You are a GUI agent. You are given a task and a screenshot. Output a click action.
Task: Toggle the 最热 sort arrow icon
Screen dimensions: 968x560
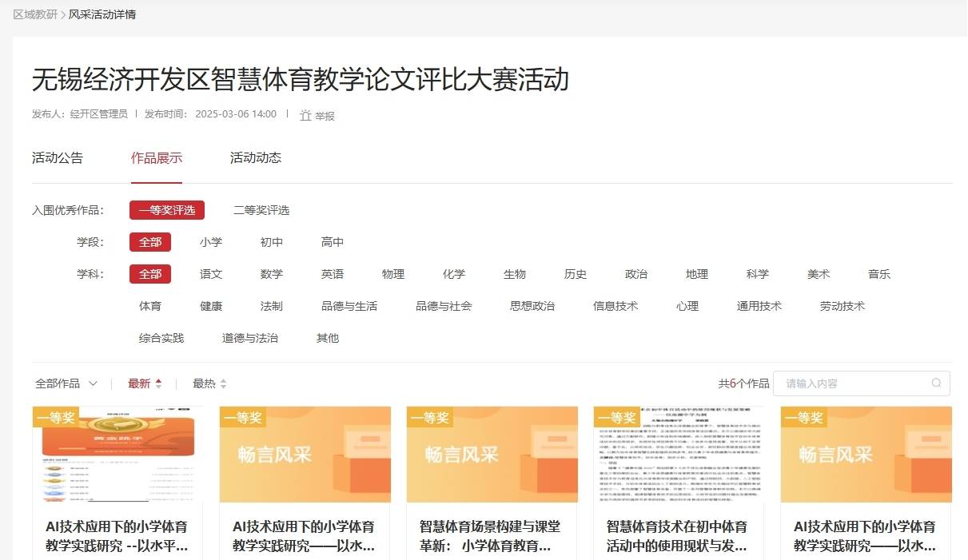223,383
